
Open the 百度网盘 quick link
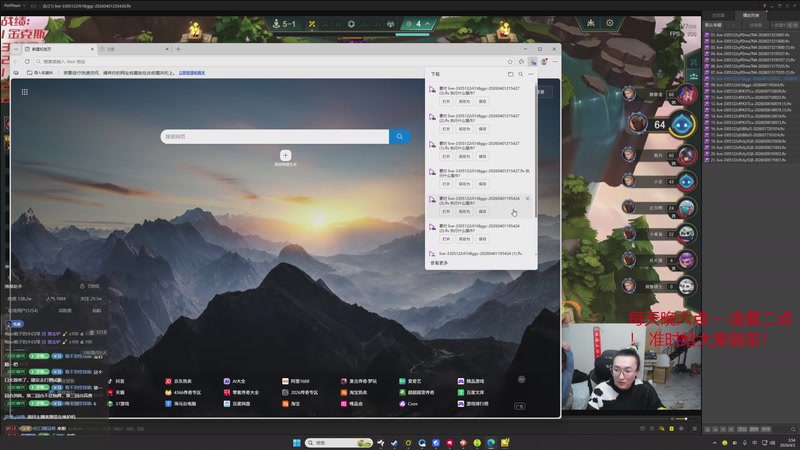click(237, 404)
